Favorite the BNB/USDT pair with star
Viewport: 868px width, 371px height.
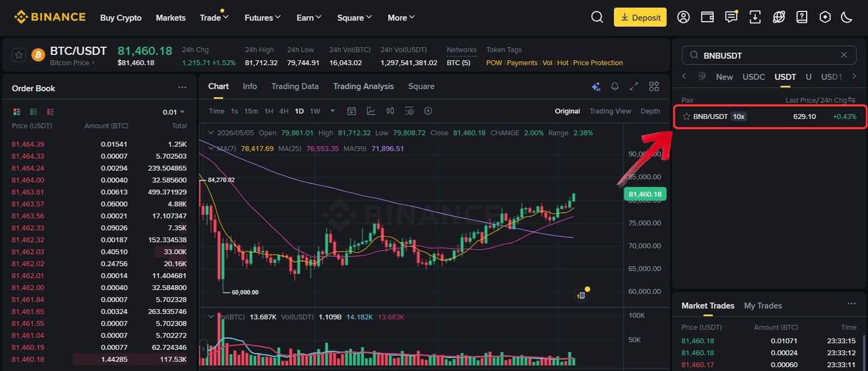pos(687,116)
